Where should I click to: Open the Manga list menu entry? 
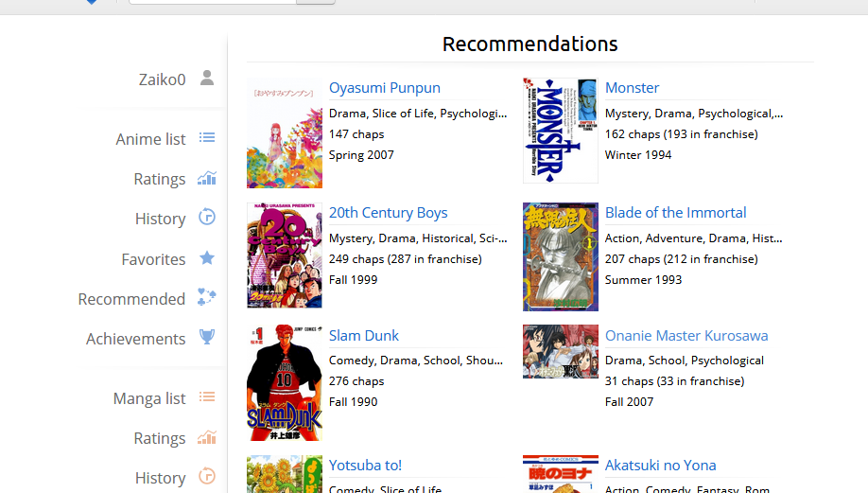[149, 398]
